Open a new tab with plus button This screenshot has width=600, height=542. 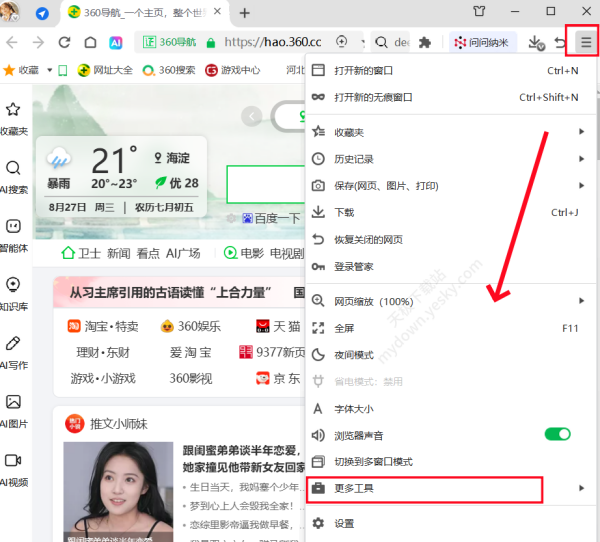[245, 13]
